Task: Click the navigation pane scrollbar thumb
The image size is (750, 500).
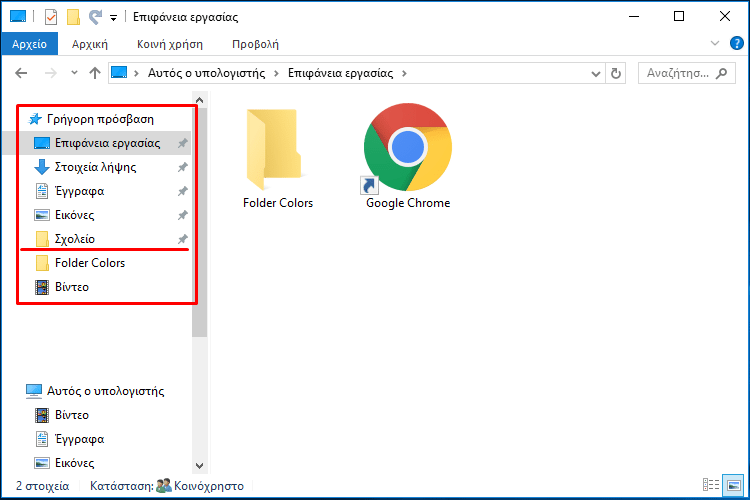Action: tap(200, 222)
